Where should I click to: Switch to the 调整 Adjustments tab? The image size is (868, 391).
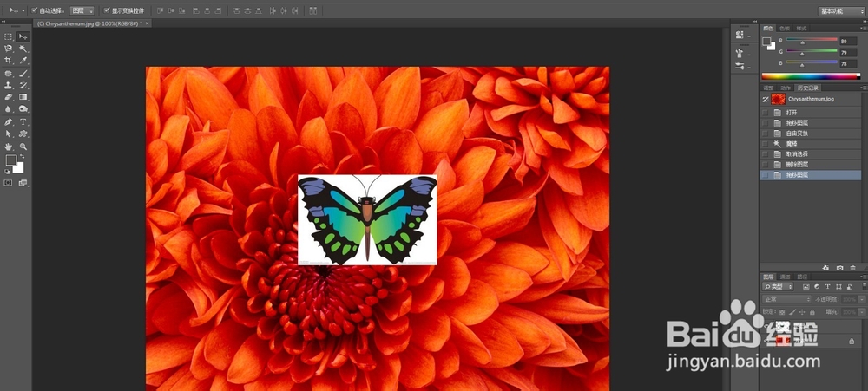point(768,88)
